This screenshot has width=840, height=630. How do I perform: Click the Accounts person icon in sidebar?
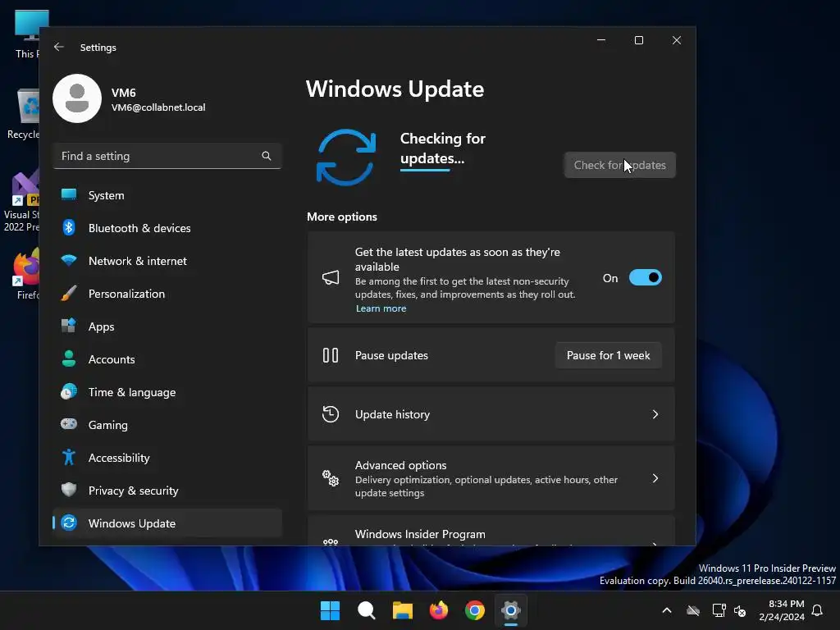coord(69,358)
